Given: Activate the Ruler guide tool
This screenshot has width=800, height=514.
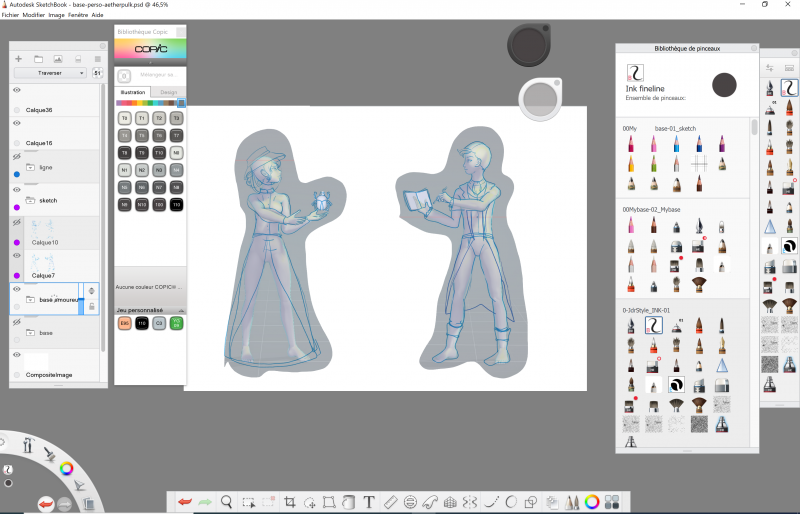Looking at the screenshot, I should click(x=390, y=502).
